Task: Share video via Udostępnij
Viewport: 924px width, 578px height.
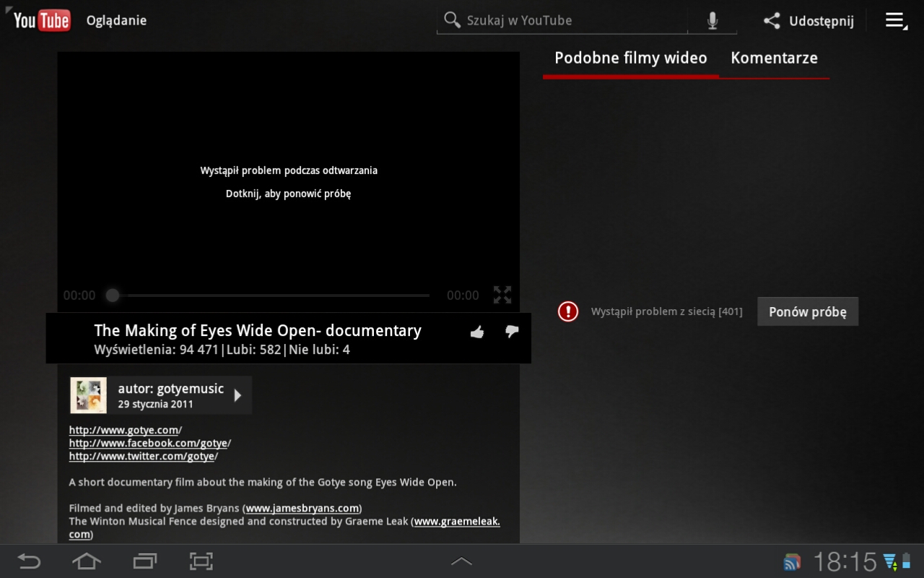Action: (809, 21)
